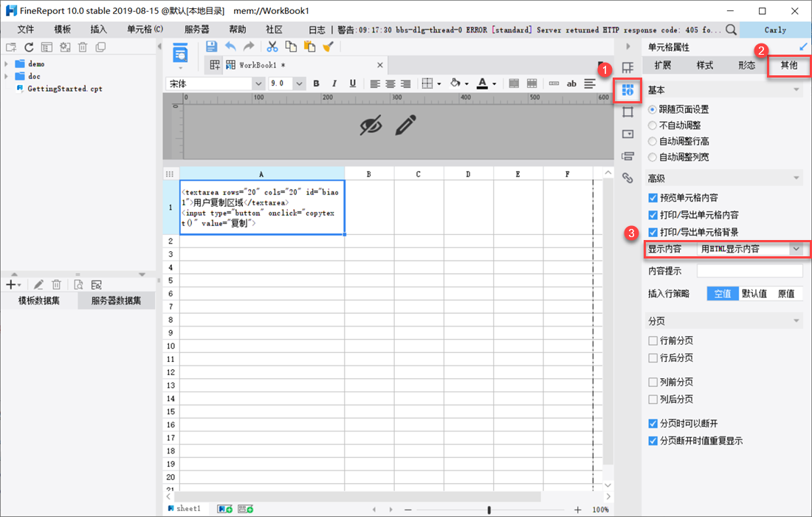Viewport: 812px width, 517px height.
Task: Collapse the '基本' section
Action: tap(796, 90)
